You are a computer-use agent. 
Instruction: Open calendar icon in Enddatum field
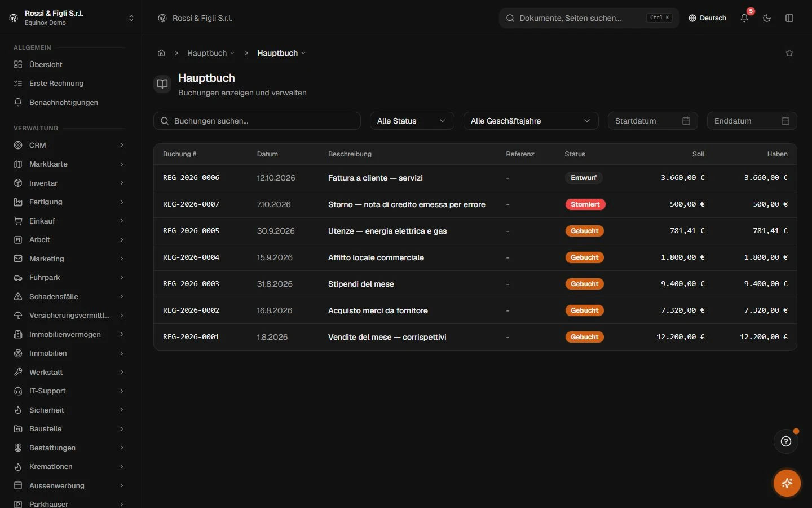point(785,121)
